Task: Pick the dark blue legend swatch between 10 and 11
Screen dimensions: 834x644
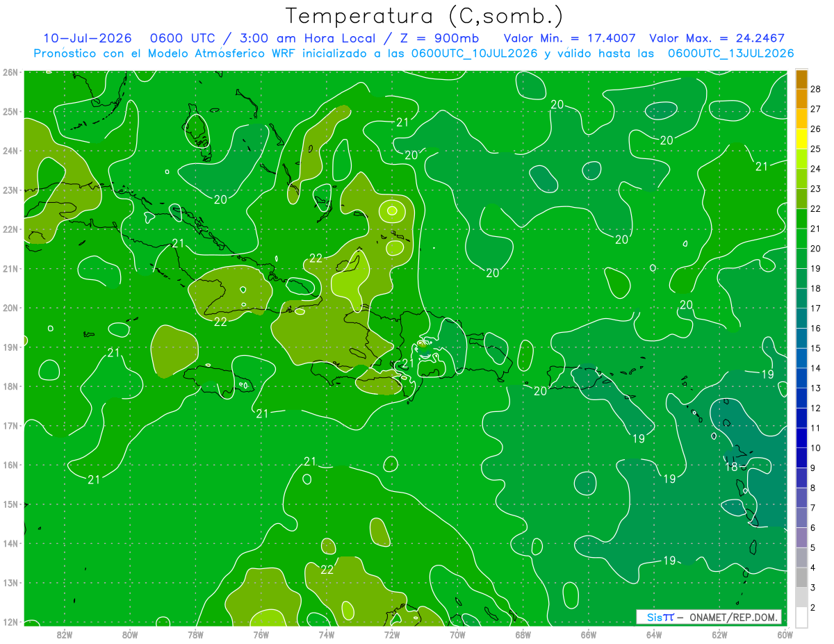Action: pyautogui.click(x=801, y=438)
